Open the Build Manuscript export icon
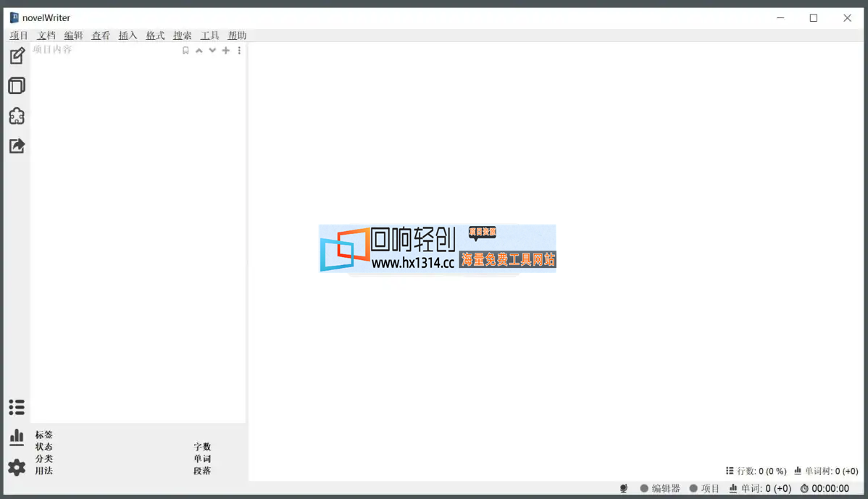This screenshot has height=499, width=868. tap(17, 146)
